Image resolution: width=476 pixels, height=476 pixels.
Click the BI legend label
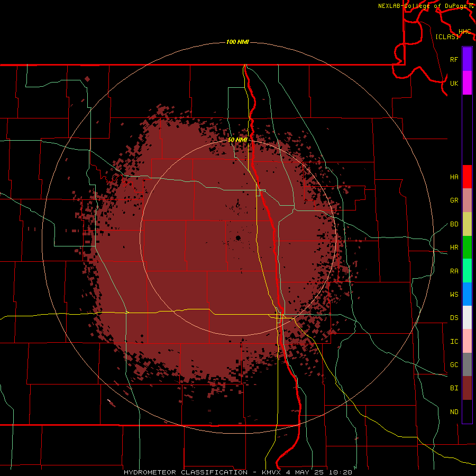[x=454, y=388]
